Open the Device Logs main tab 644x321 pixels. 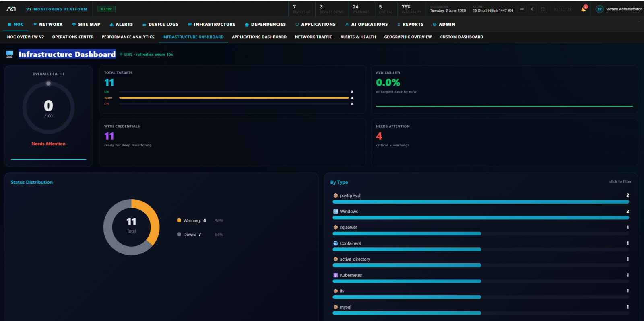[x=160, y=24]
